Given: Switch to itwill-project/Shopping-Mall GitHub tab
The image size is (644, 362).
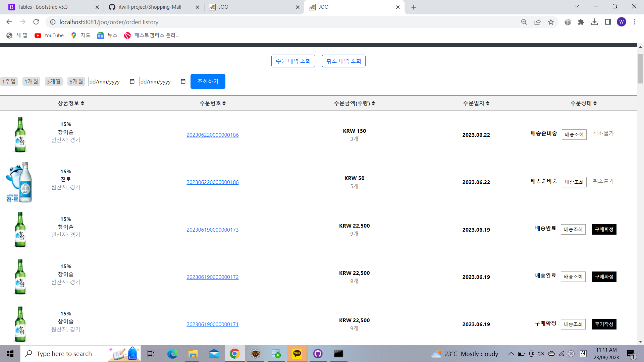Looking at the screenshot, I should click(x=150, y=7).
